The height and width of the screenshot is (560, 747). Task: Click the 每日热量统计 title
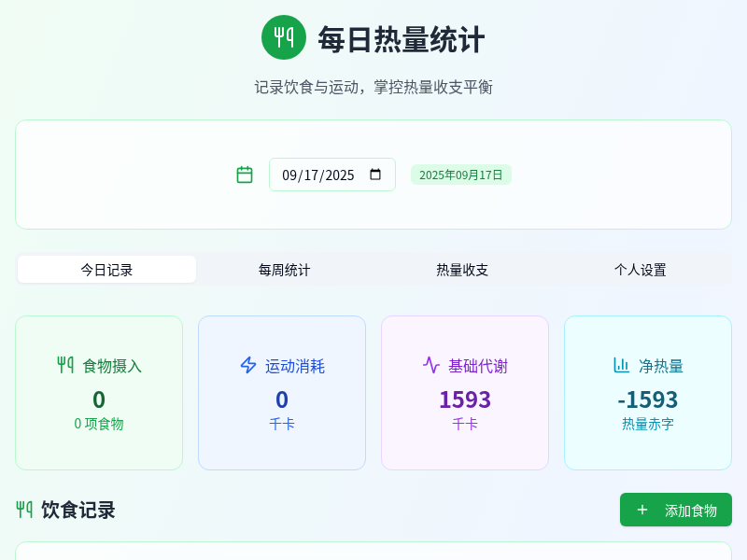point(402,39)
